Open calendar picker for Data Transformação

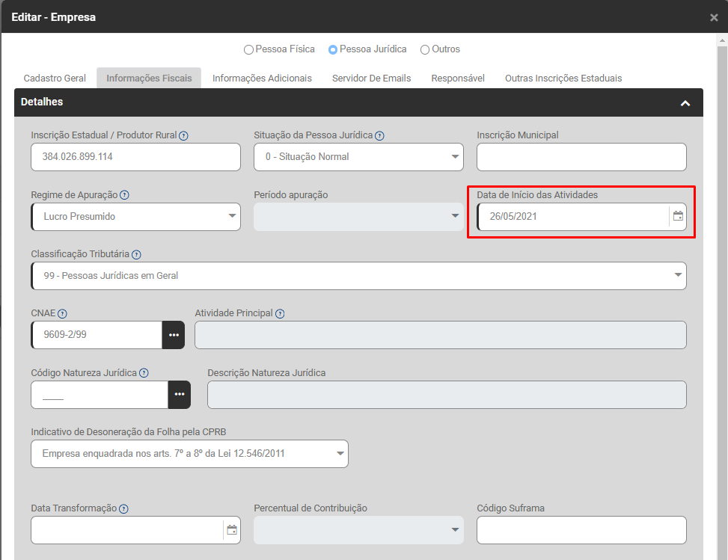(232, 530)
